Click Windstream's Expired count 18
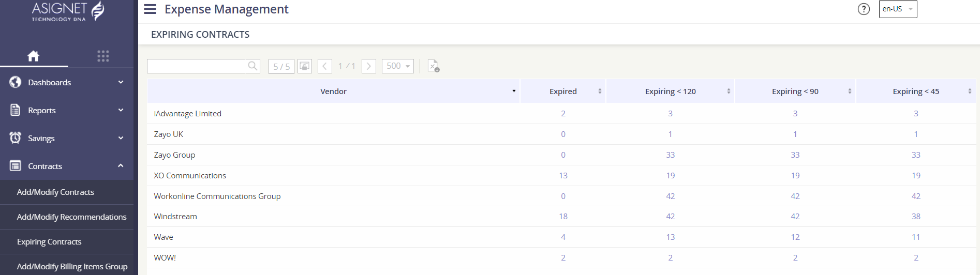 (563, 217)
